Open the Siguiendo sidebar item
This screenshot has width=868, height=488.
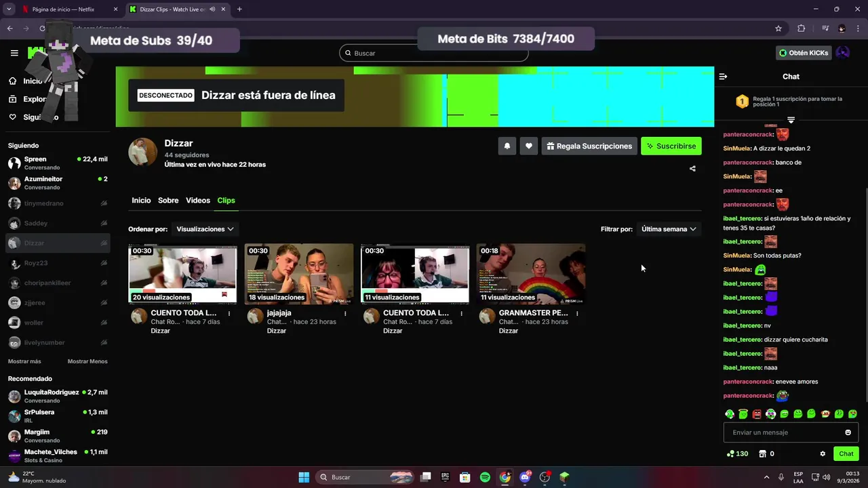(41, 117)
